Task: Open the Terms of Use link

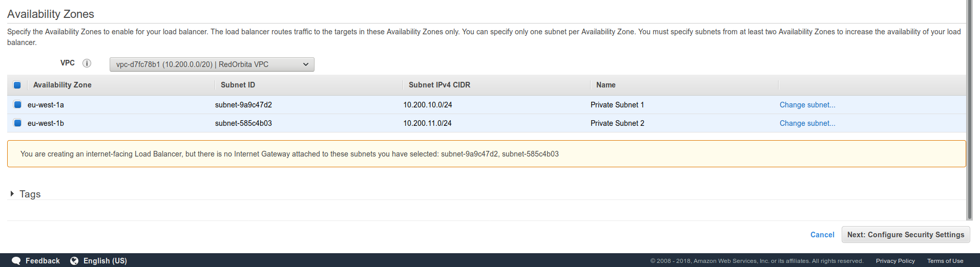Action: (x=945, y=261)
